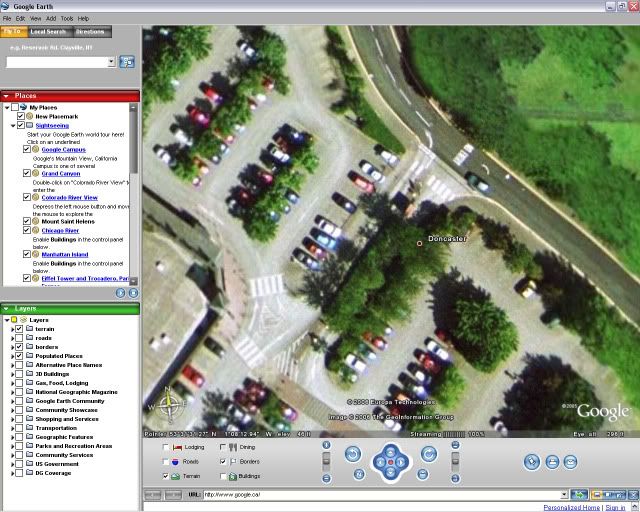Click the browser Forward button left of URL
Screen dimensions: 640x512
click(173, 495)
